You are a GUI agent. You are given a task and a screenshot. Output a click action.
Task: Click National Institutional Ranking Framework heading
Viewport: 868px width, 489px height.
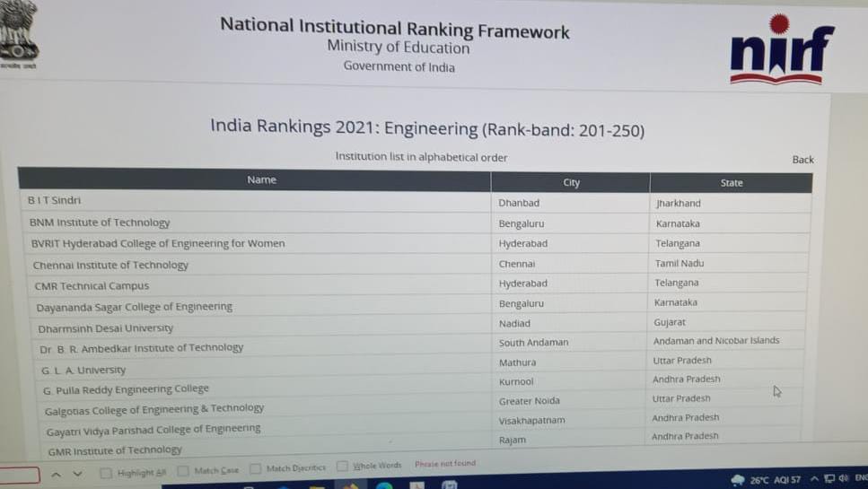tap(395, 28)
